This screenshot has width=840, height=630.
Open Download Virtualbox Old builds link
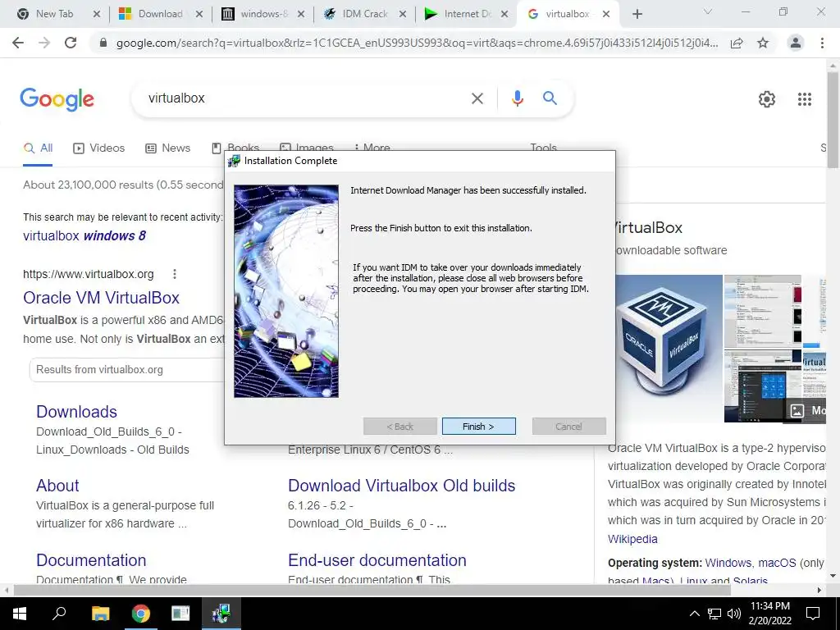(x=401, y=486)
